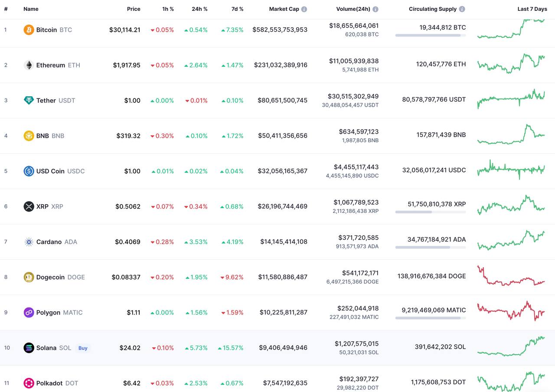Click the Solana logo icon

coord(29,348)
